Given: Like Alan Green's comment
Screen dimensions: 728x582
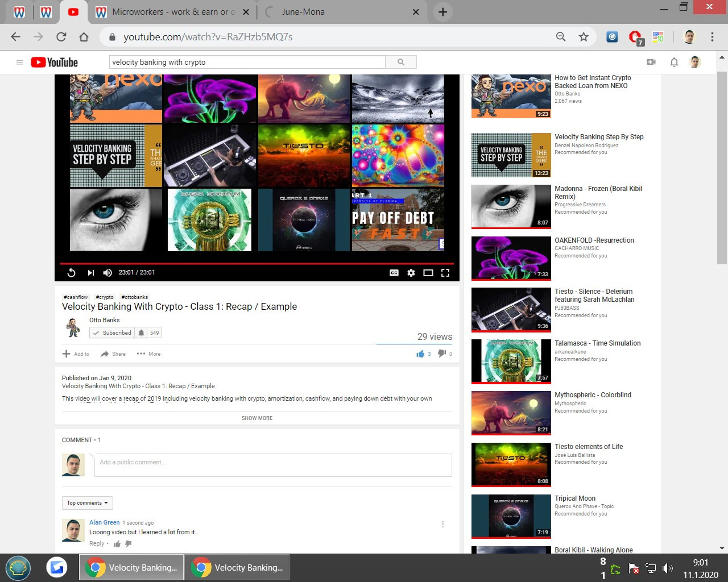Looking at the screenshot, I should tap(117, 544).
